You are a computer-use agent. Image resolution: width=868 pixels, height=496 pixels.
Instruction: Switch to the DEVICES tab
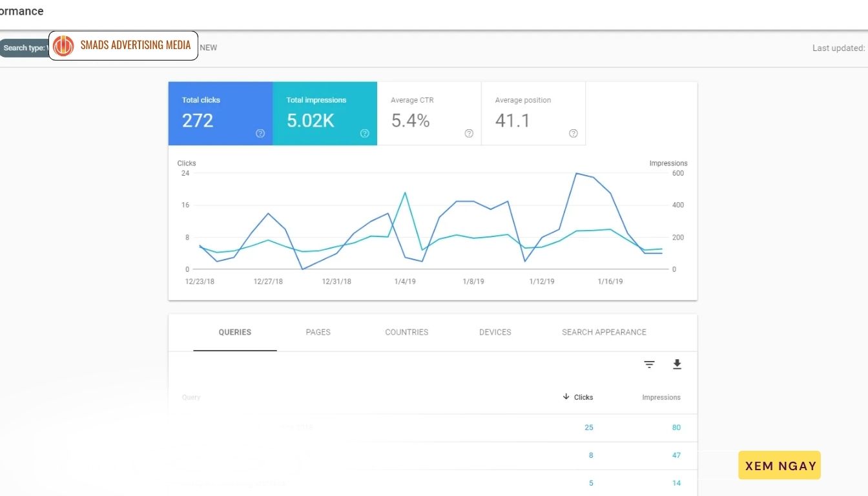click(x=495, y=332)
